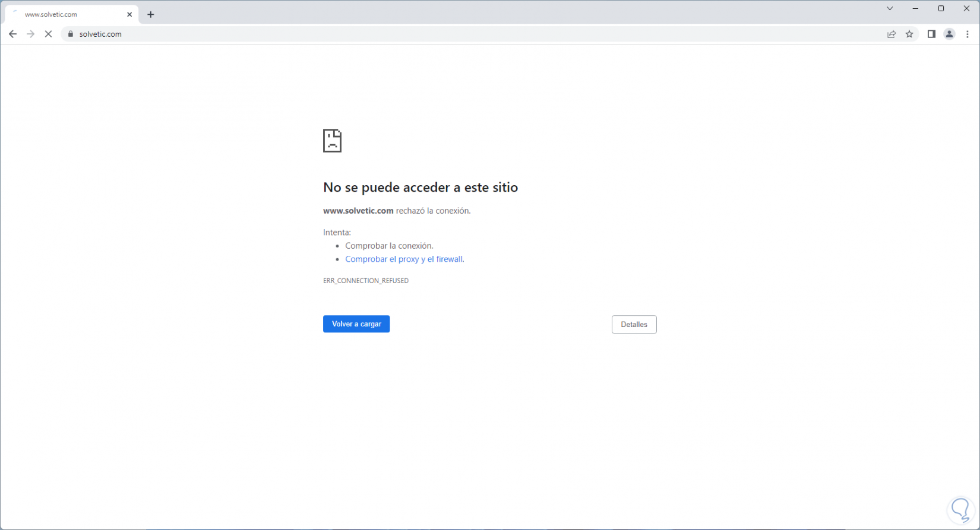The image size is (980, 530).
Task: Open the browser side panel
Action: click(931, 34)
